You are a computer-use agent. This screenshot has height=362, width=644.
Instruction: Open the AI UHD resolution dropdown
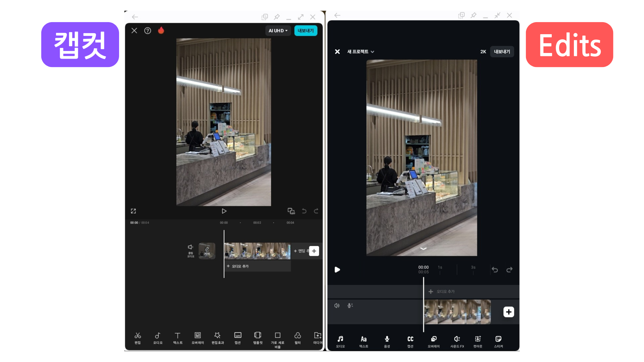[278, 31]
